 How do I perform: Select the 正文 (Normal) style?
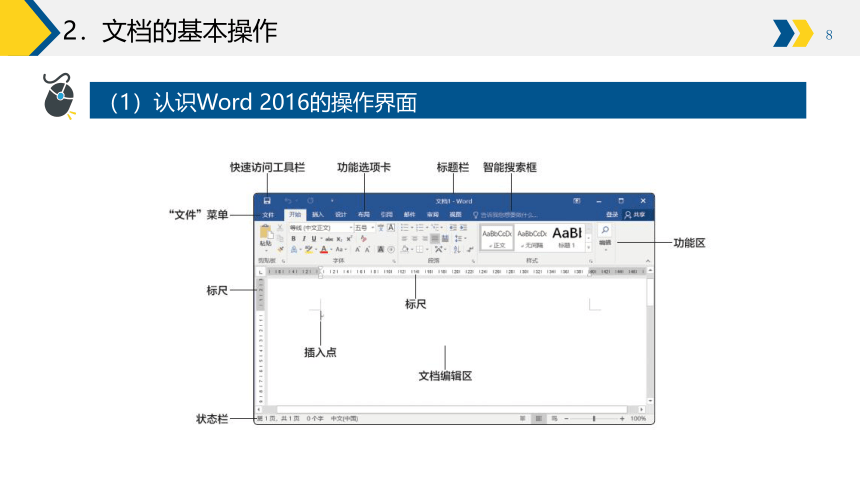497,238
